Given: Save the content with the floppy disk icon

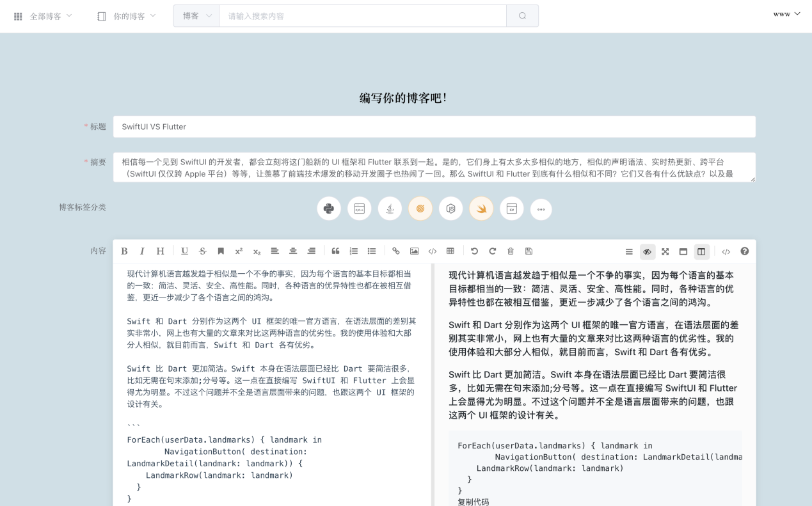Looking at the screenshot, I should pos(529,251).
